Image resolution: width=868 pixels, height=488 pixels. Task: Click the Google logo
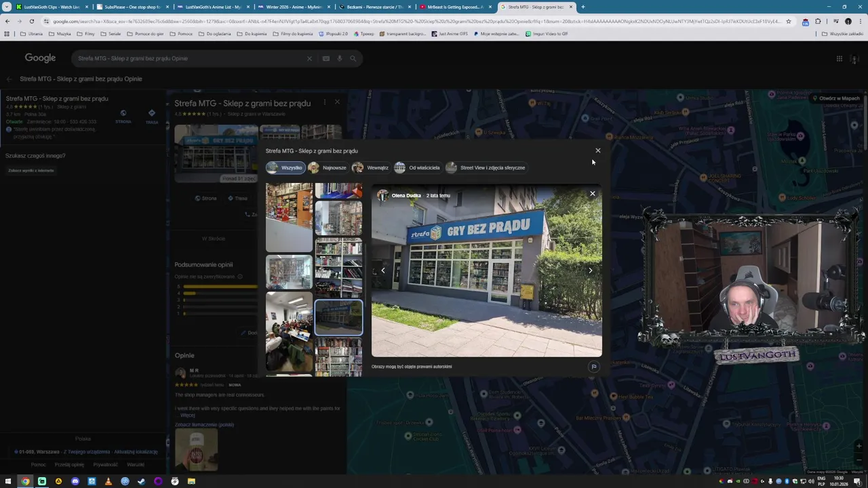[x=40, y=58]
